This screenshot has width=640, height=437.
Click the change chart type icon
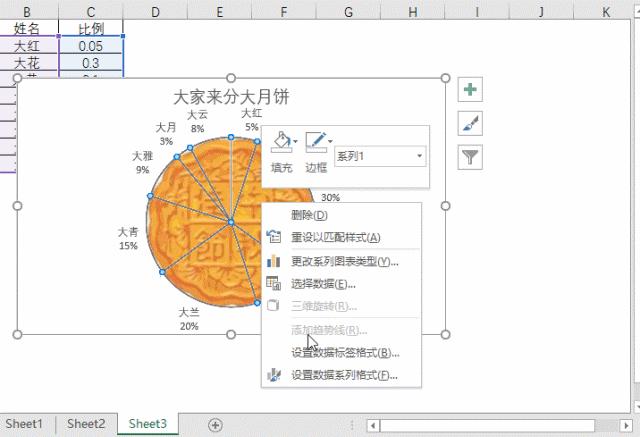click(x=273, y=261)
